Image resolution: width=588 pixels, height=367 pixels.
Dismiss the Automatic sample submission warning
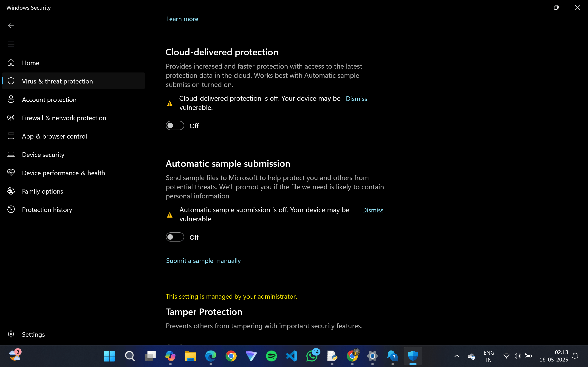(373, 210)
